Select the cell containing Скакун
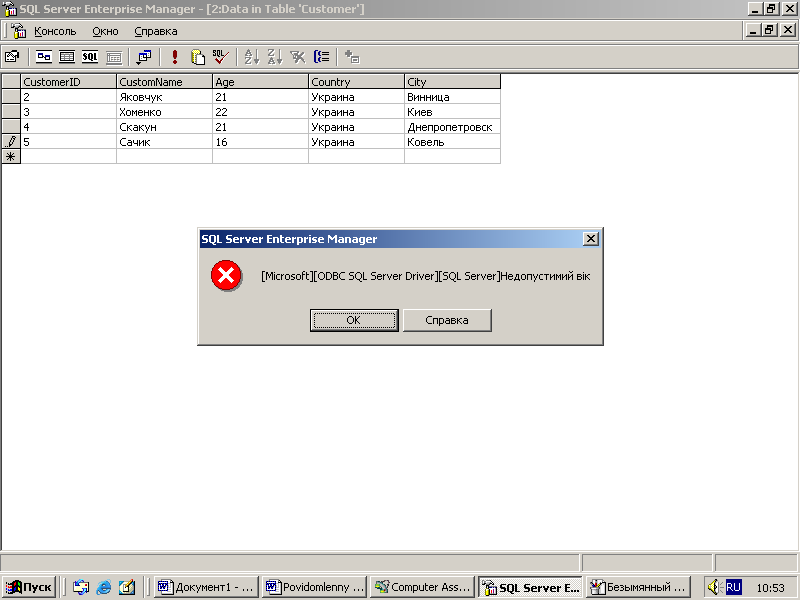800x600 pixels. 164,127
